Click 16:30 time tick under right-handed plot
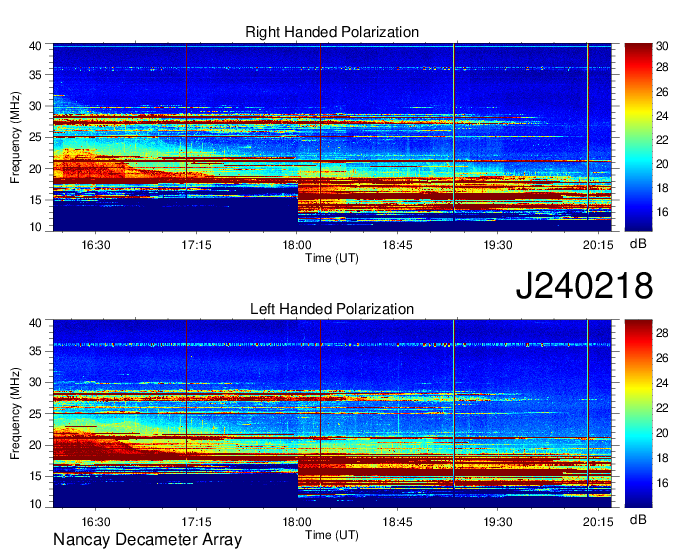This screenshot has width=680, height=552. [96, 245]
